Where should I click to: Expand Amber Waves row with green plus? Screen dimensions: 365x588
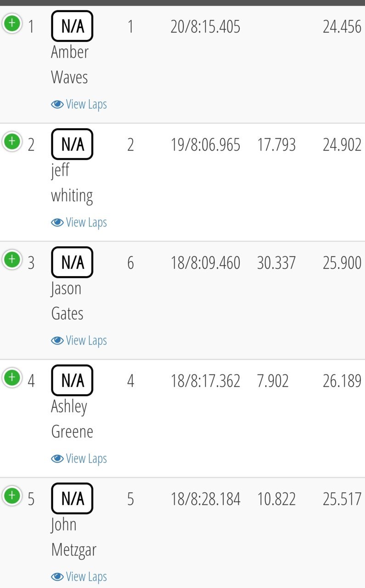12,23
